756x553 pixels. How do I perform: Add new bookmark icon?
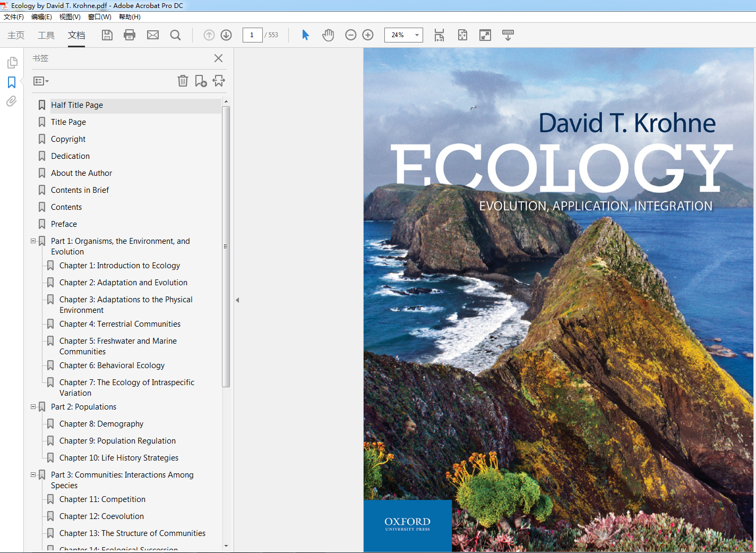[201, 81]
